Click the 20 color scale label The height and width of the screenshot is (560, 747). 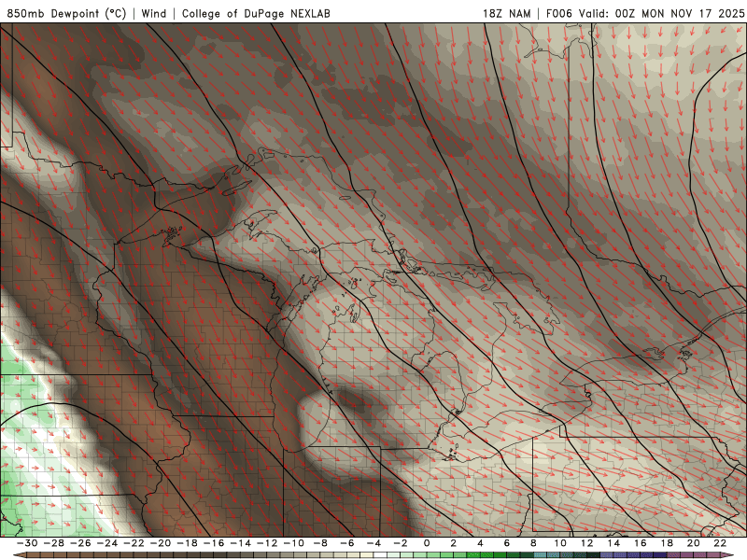click(694, 543)
